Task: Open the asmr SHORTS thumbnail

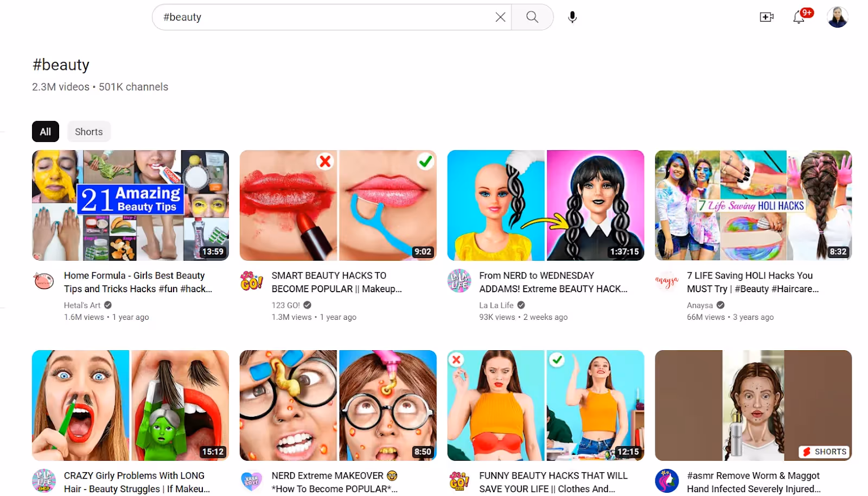Action: click(x=754, y=405)
